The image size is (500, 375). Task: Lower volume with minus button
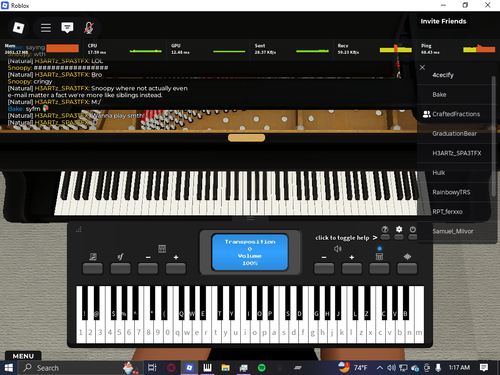coord(324,268)
